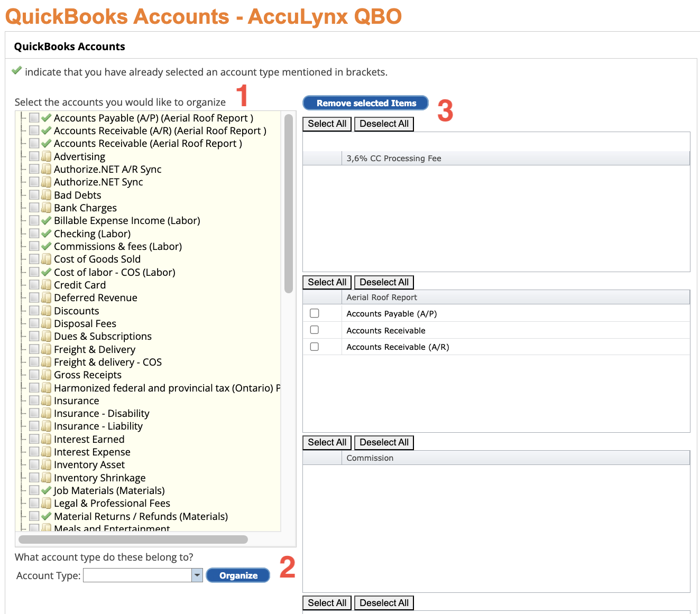Tick the tree checkbox for Advertising
Screen dimensions: 700x614
click(x=34, y=156)
